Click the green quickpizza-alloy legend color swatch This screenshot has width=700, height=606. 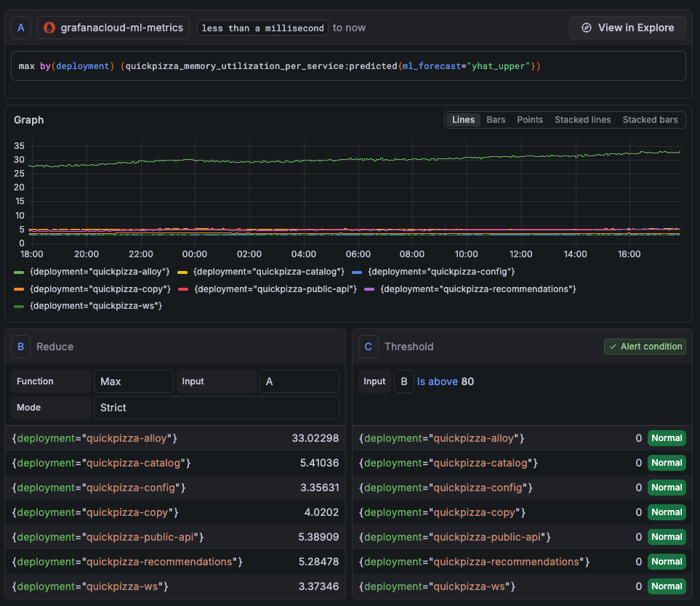19,272
